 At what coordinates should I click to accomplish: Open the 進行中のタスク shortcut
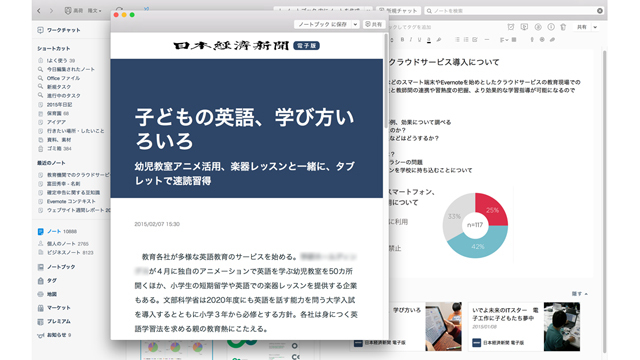tap(59, 96)
